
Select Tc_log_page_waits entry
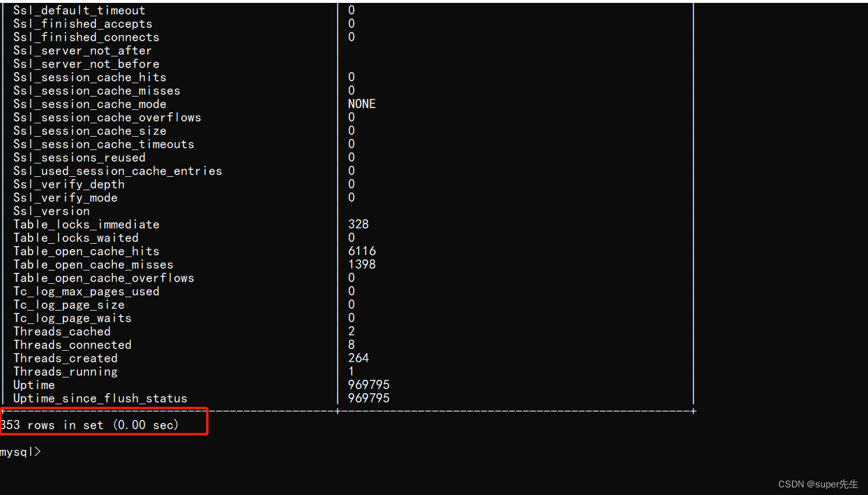pyautogui.click(x=72, y=318)
